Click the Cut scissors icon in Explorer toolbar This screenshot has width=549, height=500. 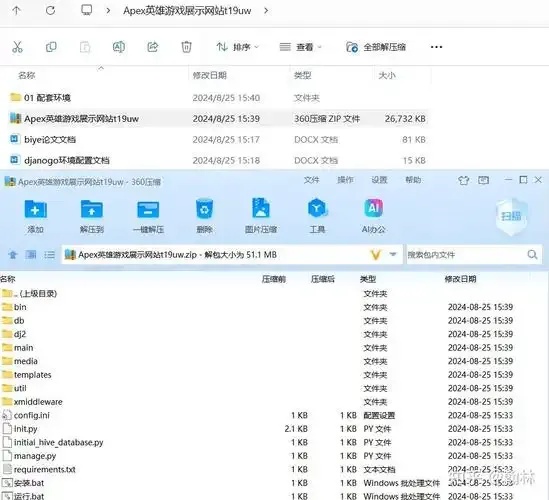click(x=17, y=47)
